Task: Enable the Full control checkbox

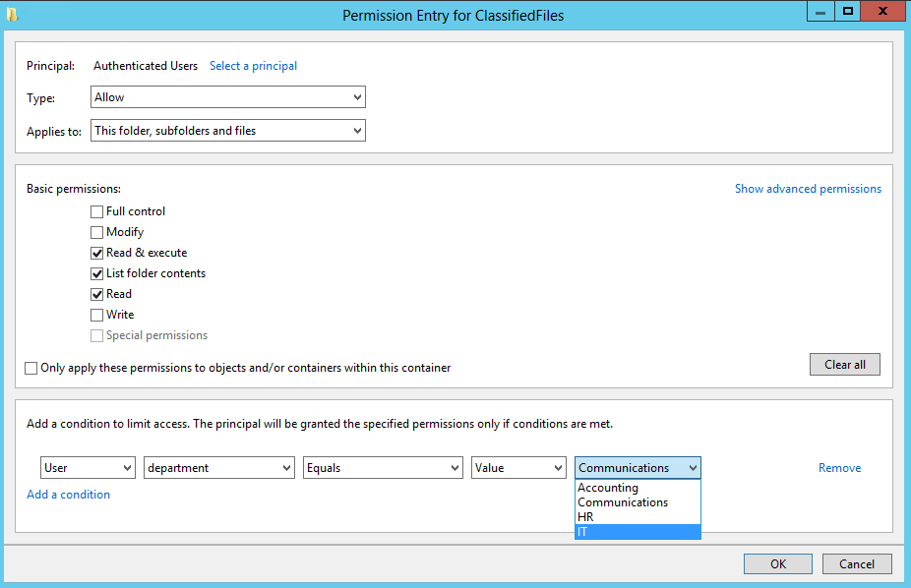Action: click(x=96, y=211)
